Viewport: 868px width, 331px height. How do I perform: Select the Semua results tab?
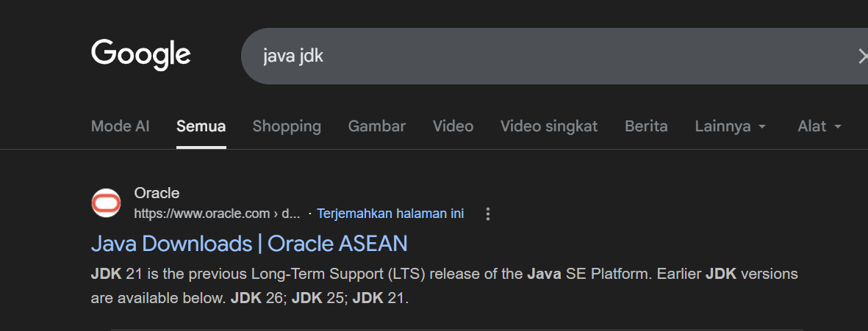tap(201, 126)
